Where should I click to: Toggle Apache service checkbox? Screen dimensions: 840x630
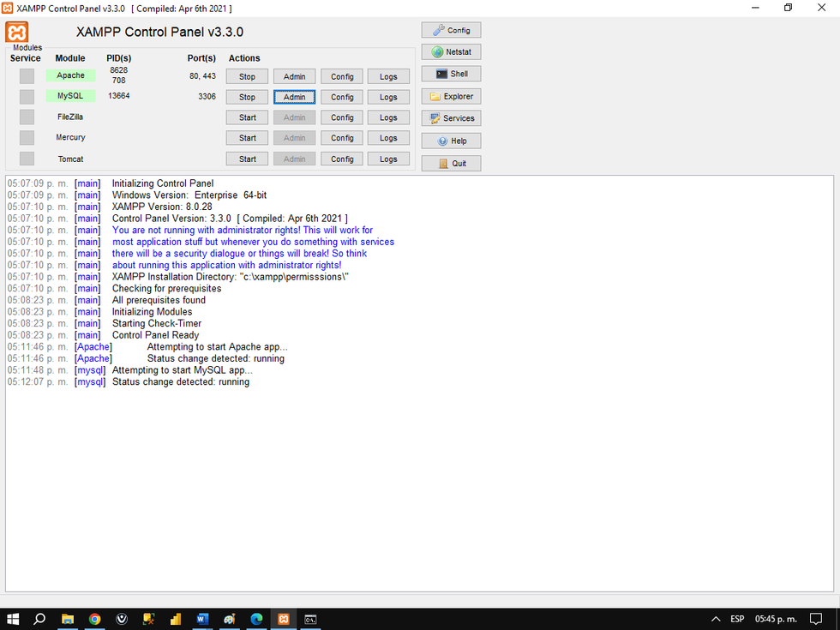(x=27, y=76)
